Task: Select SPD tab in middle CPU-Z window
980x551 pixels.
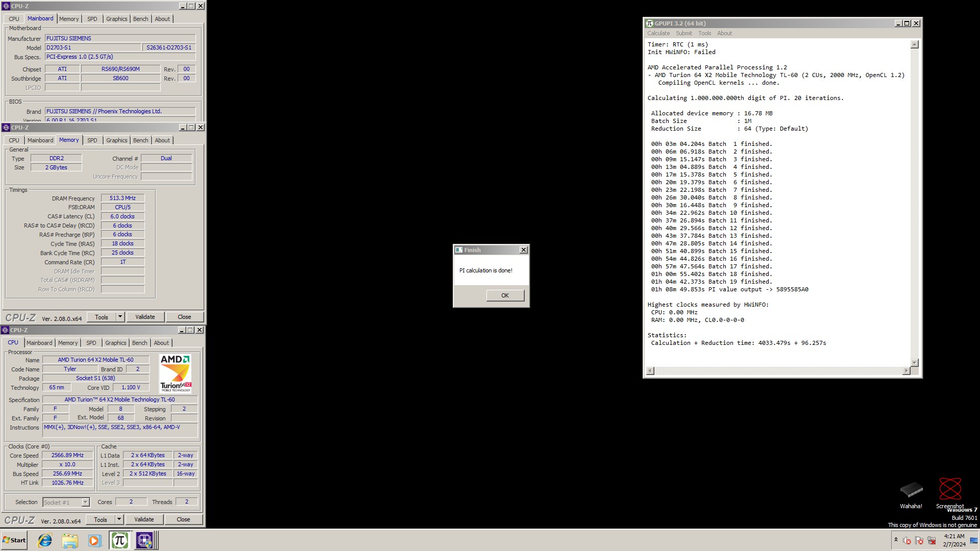Action: (92, 140)
